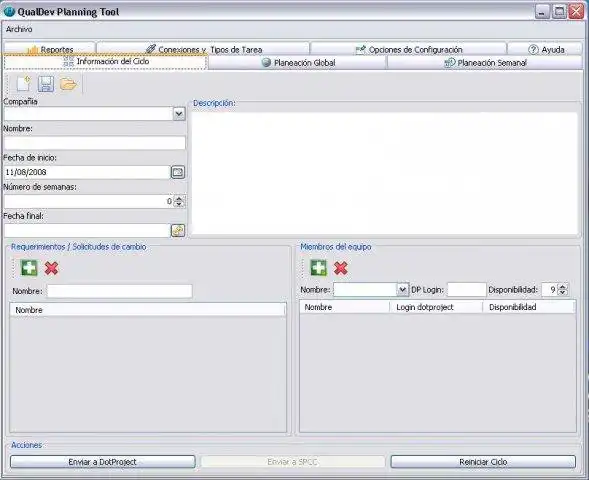
Task: Expand the team member Nombre dropdown
Action: [x=402, y=290]
